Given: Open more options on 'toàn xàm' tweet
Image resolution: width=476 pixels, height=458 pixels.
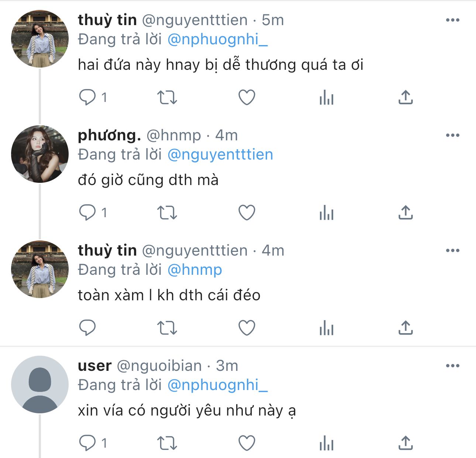Looking at the screenshot, I should tap(452, 250).
